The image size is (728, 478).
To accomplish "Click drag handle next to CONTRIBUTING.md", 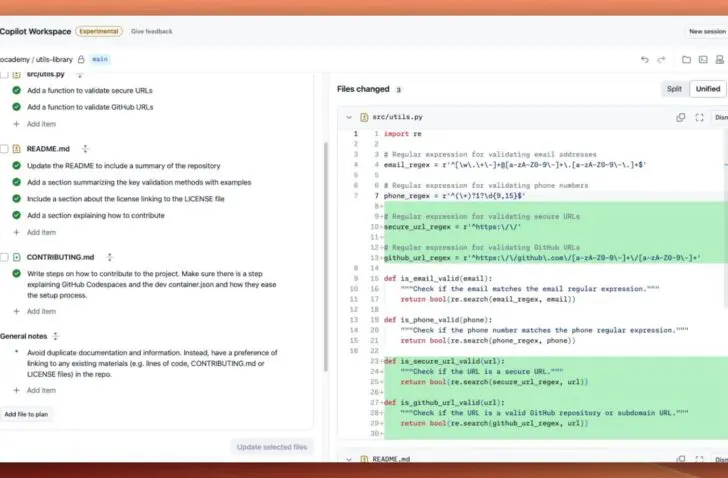I will [110, 257].
